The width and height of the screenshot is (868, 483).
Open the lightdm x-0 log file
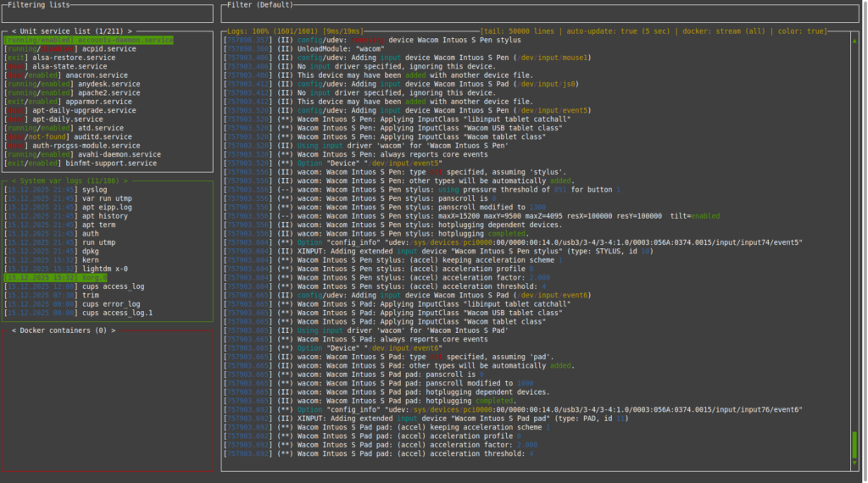(x=107, y=268)
